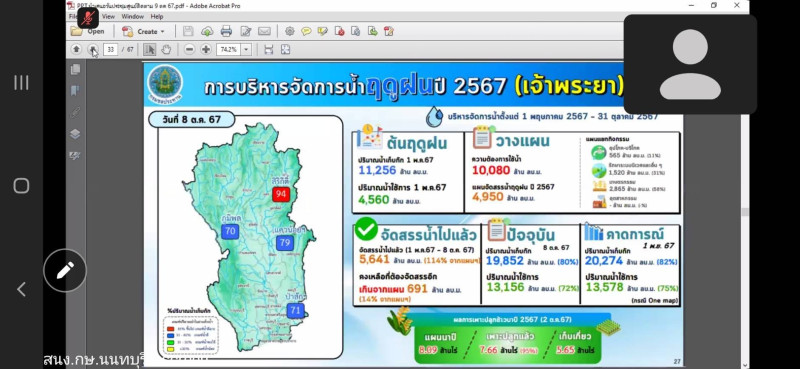Click the Zoom in plus button
Image resolution: width=800 pixels, height=369 pixels.
206,50
